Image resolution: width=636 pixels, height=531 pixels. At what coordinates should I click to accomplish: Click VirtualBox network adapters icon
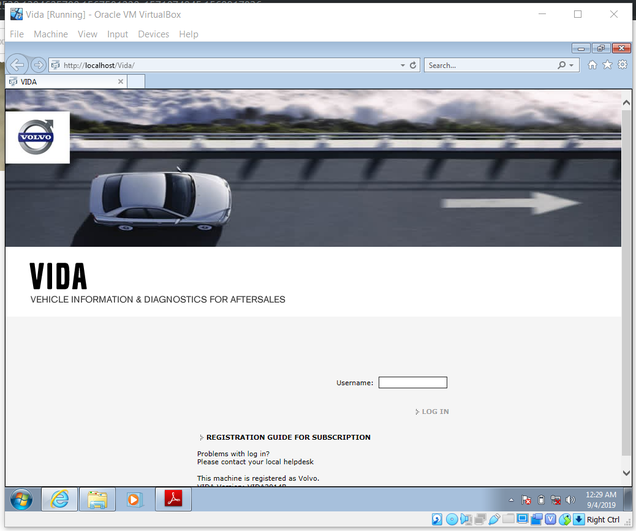point(480,519)
